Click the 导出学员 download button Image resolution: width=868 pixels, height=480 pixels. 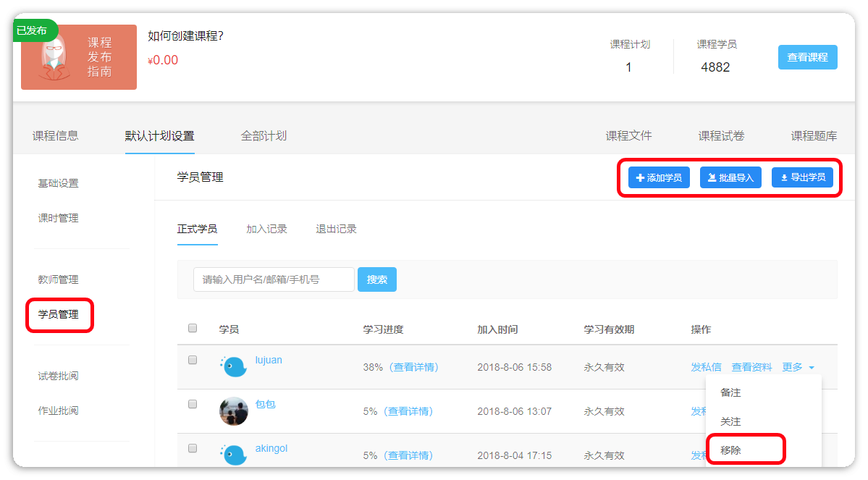coord(802,177)
